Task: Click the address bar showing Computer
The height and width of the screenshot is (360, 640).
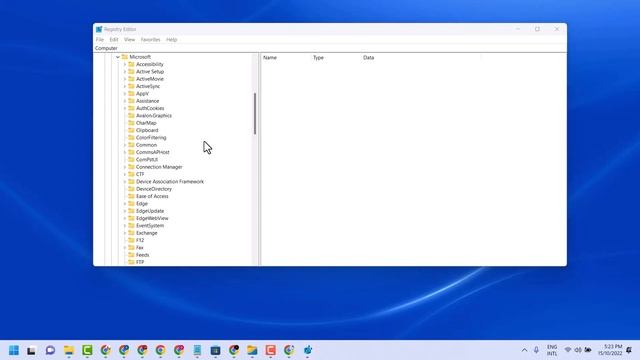Action: [x=330, y=48]
